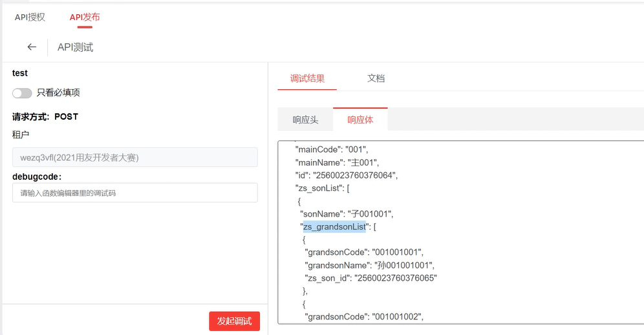Click the "sonName": "子001001" line
Image resolution: width=644 pixels, height=335 pixels.
347,214
